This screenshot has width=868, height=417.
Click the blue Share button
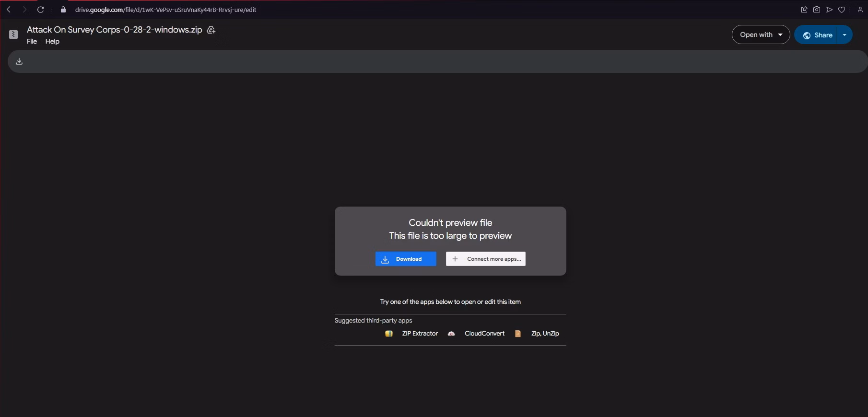(x=817, y=35)
